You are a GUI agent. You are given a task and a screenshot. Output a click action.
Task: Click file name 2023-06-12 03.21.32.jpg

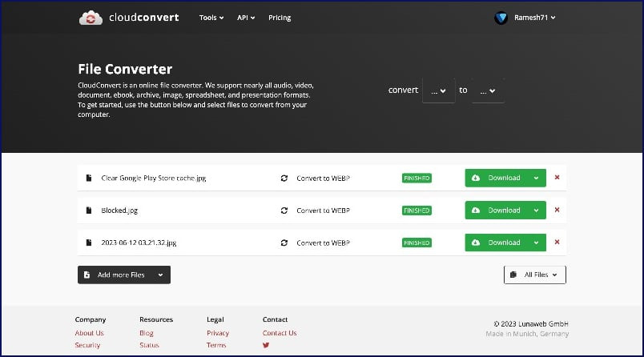pyautogui.click(x=139, y=243)
